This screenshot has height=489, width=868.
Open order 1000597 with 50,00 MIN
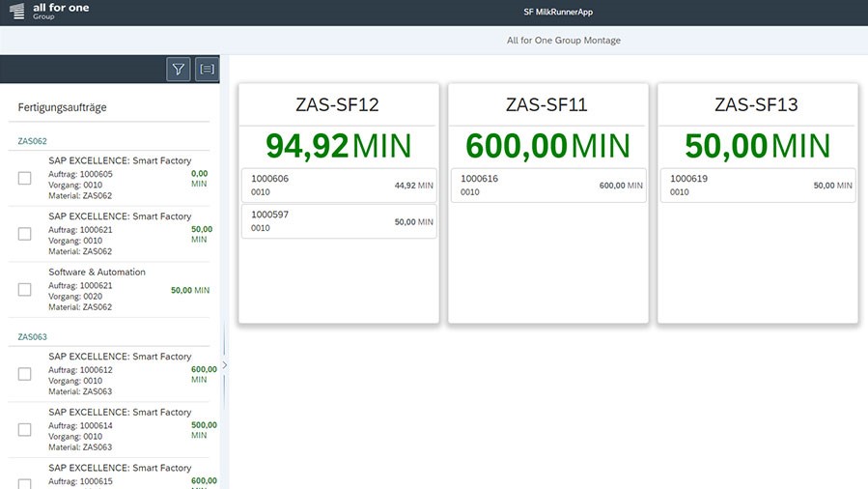tap(338, 221)
